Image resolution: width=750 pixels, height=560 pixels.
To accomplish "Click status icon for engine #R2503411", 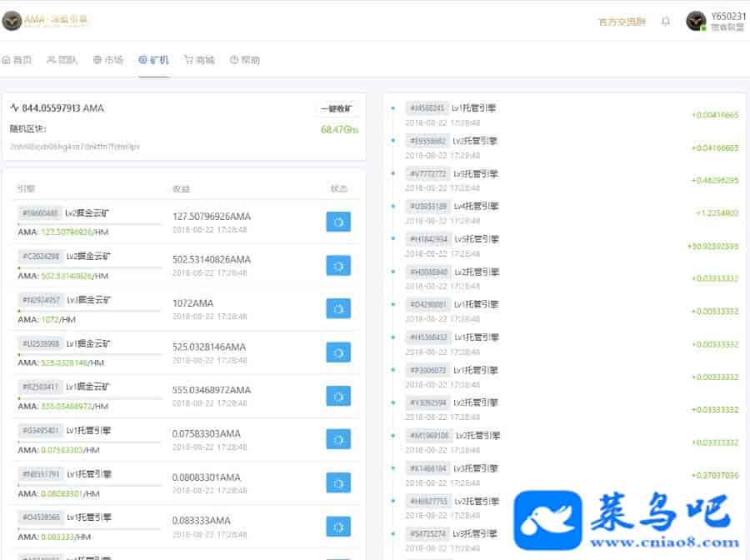I will [x=337, y=396].
